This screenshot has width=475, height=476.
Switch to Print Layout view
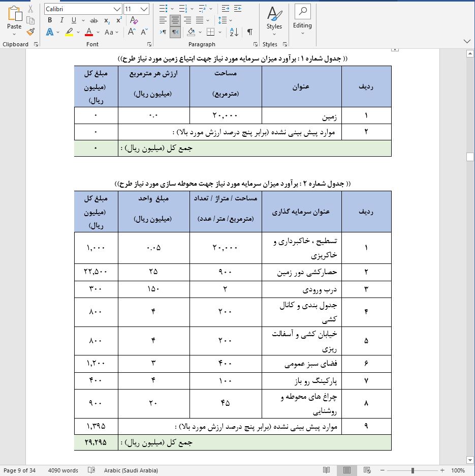[x=346, y=470]
